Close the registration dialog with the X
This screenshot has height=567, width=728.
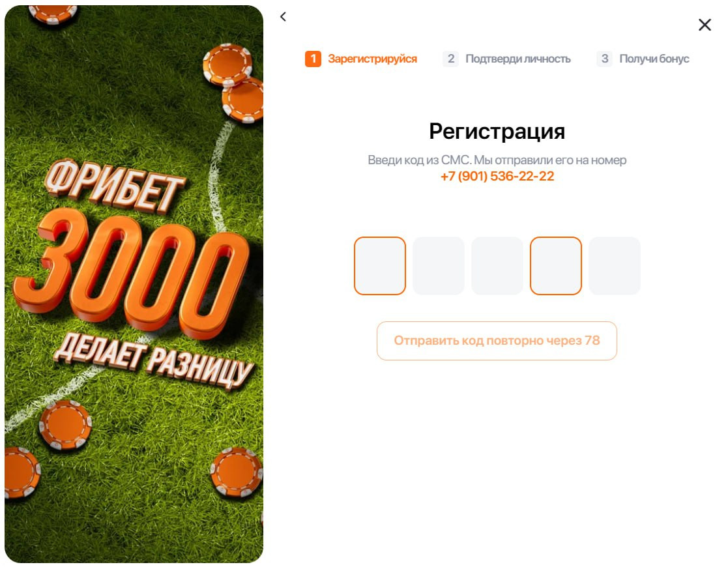tap(705, 25)
